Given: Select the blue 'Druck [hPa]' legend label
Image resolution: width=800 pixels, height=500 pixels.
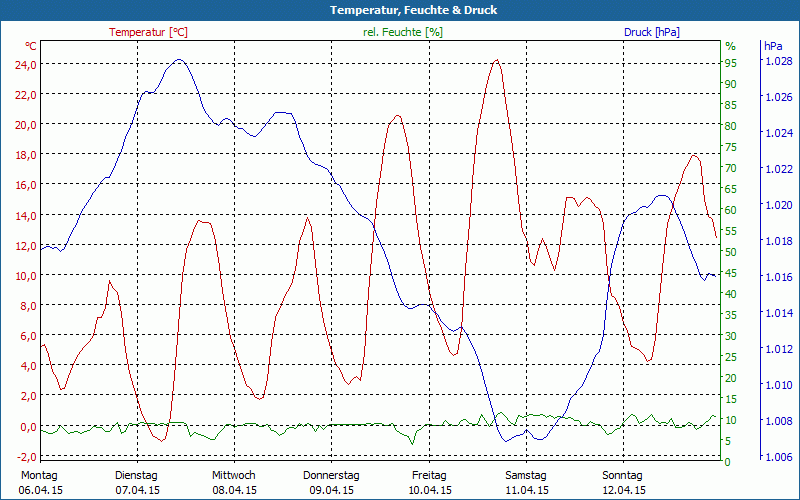Looking at the screenshot, I should pyautogui.click(x=651, y=32).
